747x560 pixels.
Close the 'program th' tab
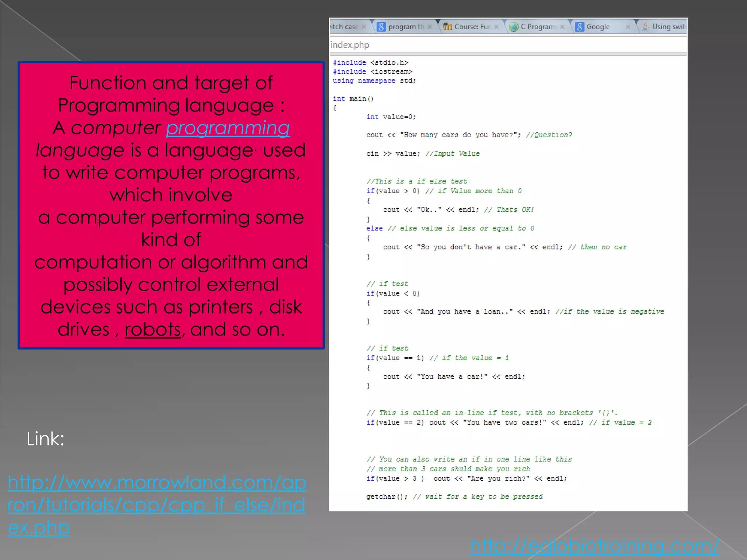pyautogui.click(x=430, y=27)
